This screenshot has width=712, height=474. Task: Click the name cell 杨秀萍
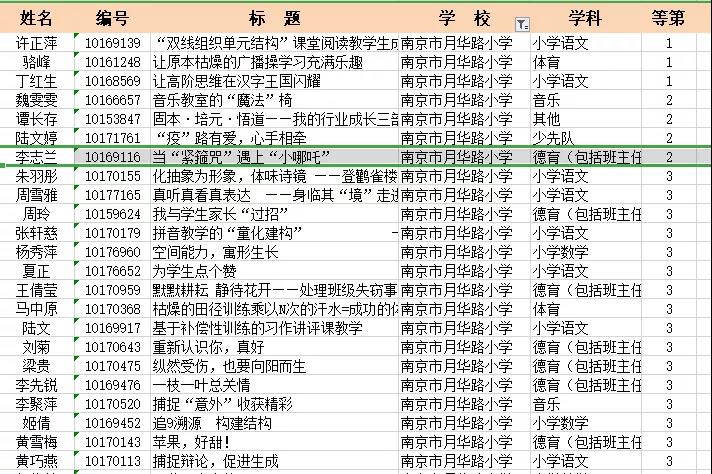tap(36, 252)
